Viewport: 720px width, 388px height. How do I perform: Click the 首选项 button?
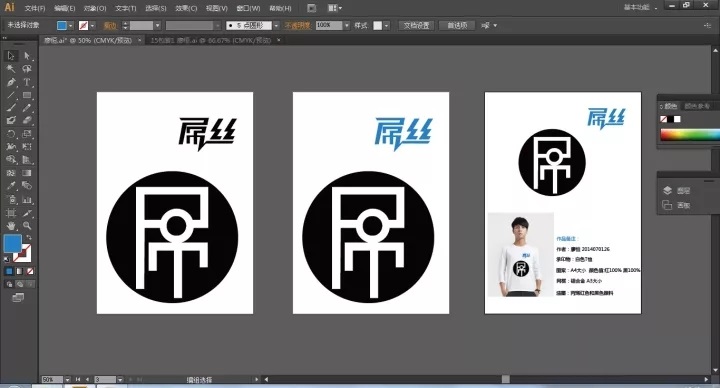coord(457,26)
